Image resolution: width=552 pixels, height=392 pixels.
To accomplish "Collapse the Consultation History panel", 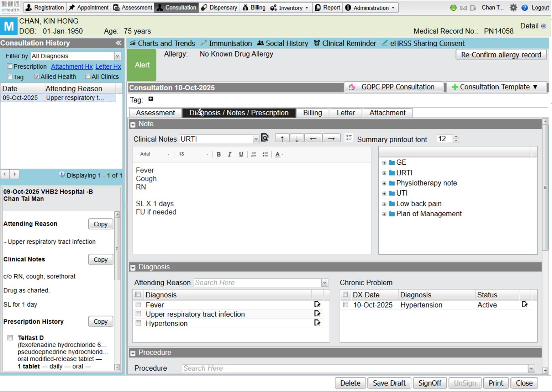I will click(x=118, y=43).
